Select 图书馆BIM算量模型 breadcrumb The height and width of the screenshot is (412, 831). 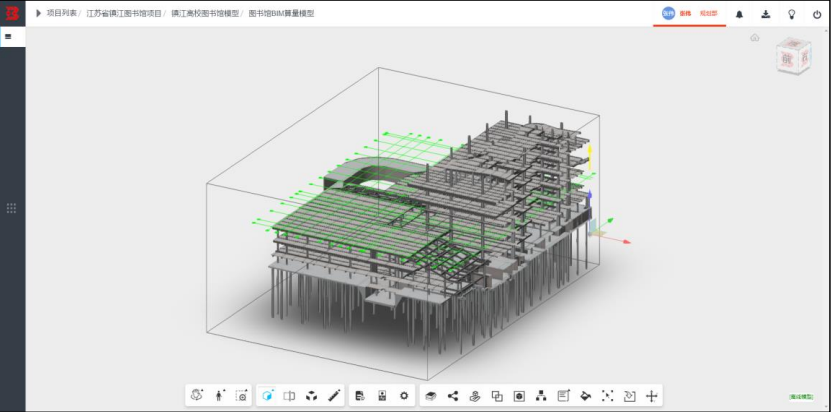(x=281, y=13)
